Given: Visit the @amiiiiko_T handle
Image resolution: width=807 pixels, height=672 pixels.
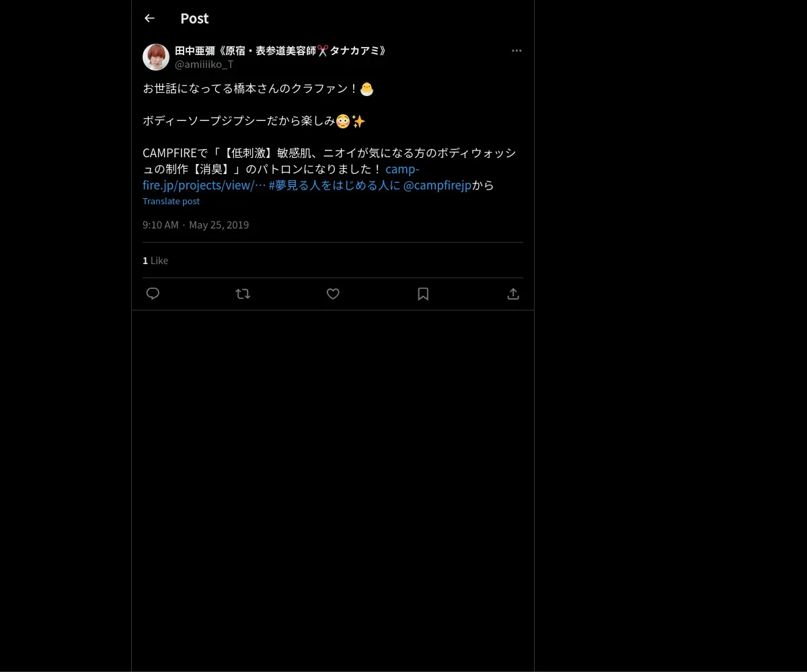Looking at the screenshot, I should coord(204,65).
